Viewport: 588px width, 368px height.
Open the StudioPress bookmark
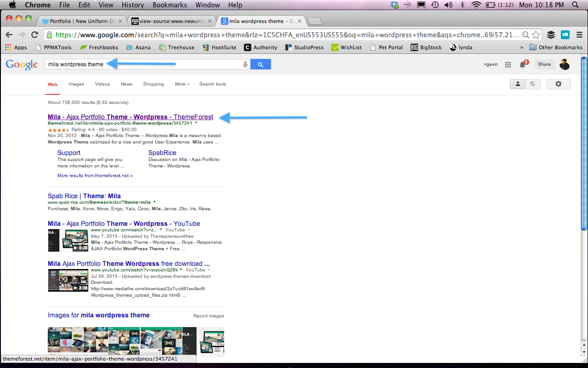point(304,47)
